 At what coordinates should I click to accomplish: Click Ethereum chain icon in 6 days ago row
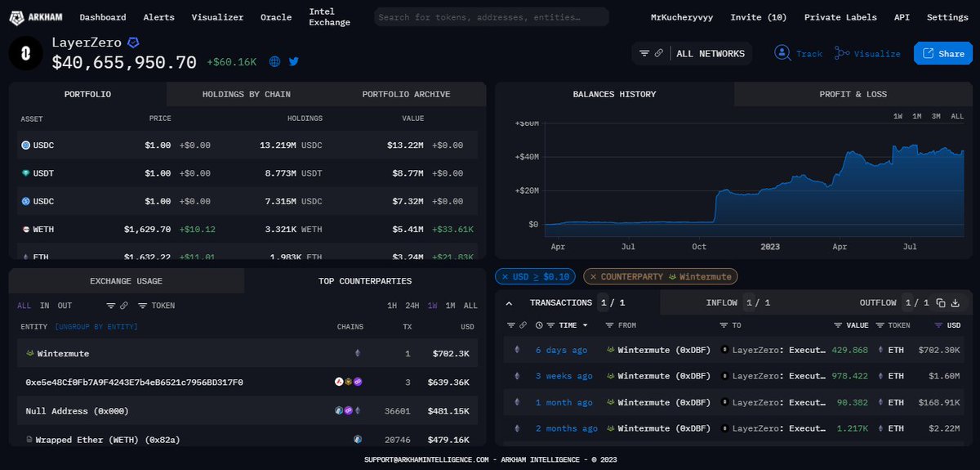click(515, 350)
